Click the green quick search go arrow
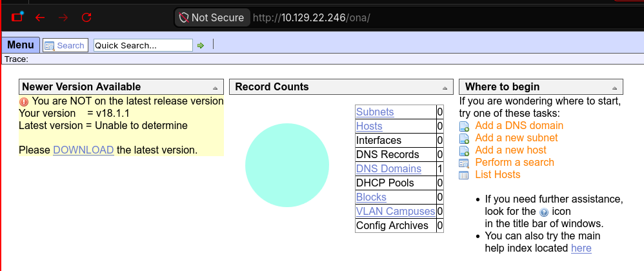This screenshot has height=271, width=644. [201, 46]
